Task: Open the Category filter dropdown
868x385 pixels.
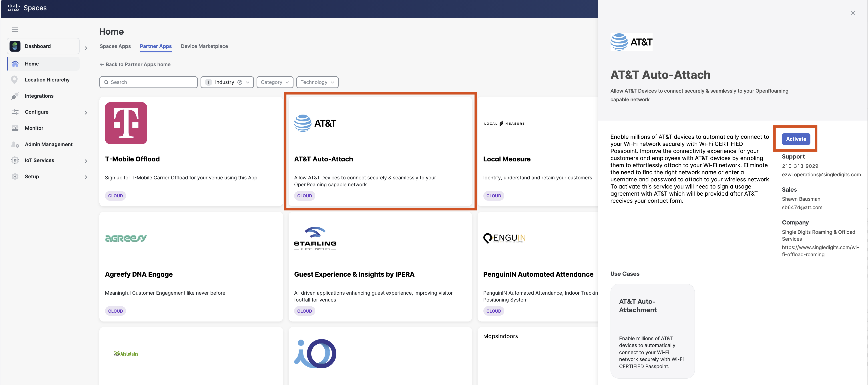Action: pos(275,82)
